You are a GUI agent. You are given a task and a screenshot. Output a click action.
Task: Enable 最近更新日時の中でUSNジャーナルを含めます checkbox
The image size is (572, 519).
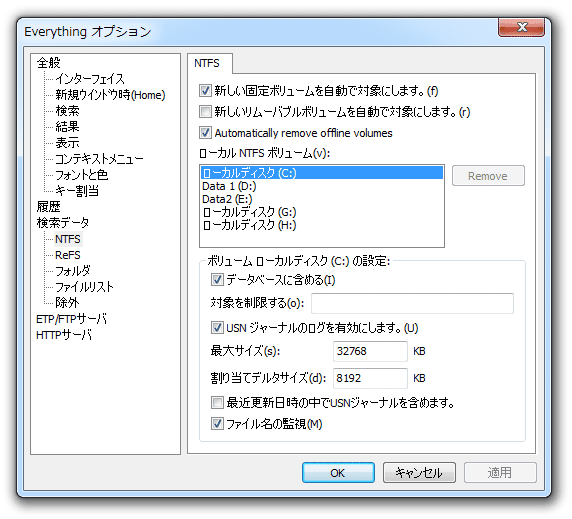click(217, 403)
